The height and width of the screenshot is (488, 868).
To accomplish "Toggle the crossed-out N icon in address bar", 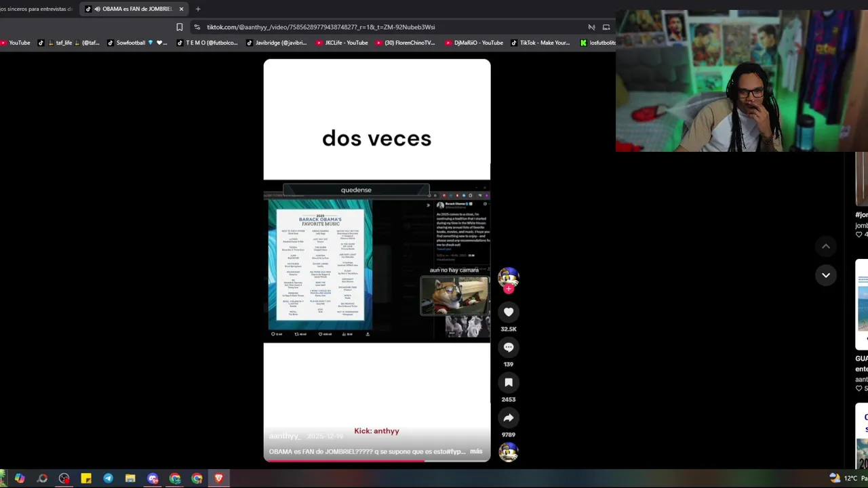I will (x=591, y=27).
